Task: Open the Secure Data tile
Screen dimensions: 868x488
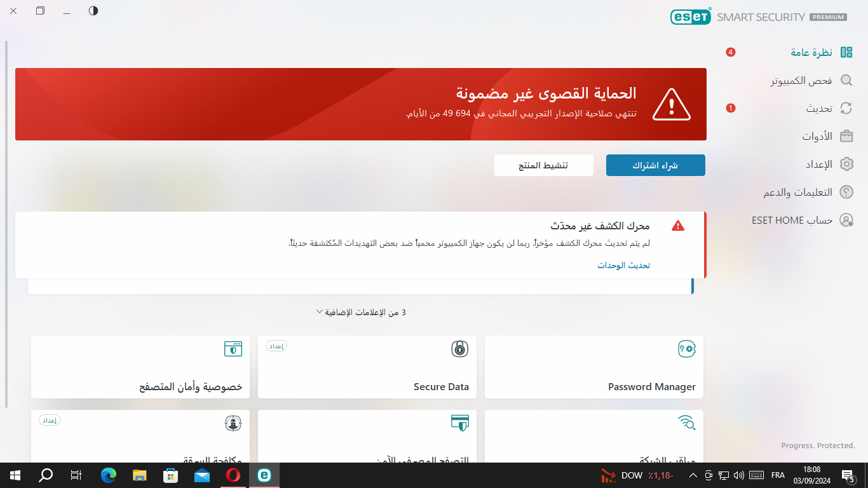Action: [367, 367]
